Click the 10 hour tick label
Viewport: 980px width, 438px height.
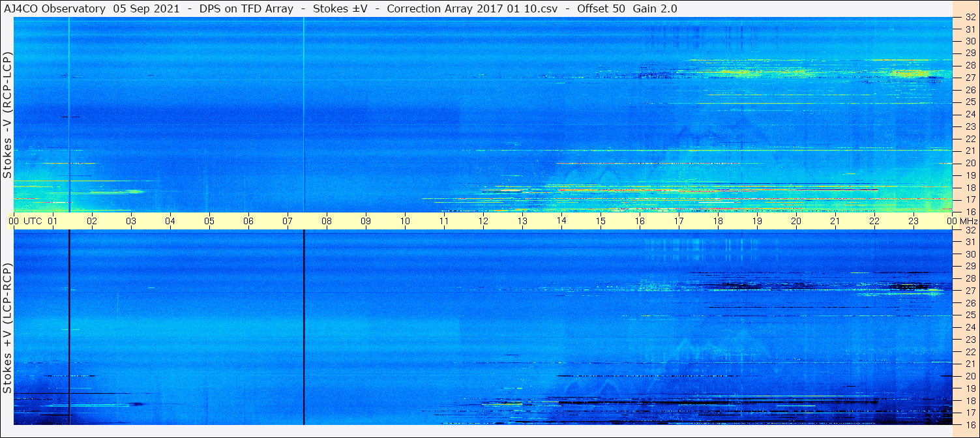(405, 221)
